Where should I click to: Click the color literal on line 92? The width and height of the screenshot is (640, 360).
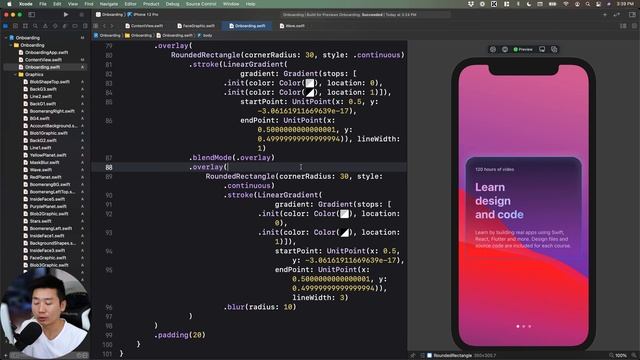(x=344, y=214)
